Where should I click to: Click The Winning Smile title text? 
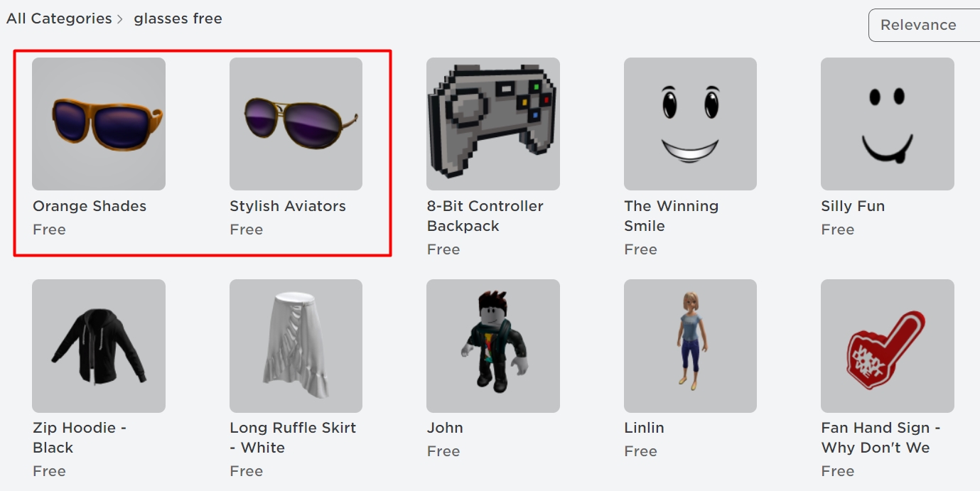click(x=672, y=216)
